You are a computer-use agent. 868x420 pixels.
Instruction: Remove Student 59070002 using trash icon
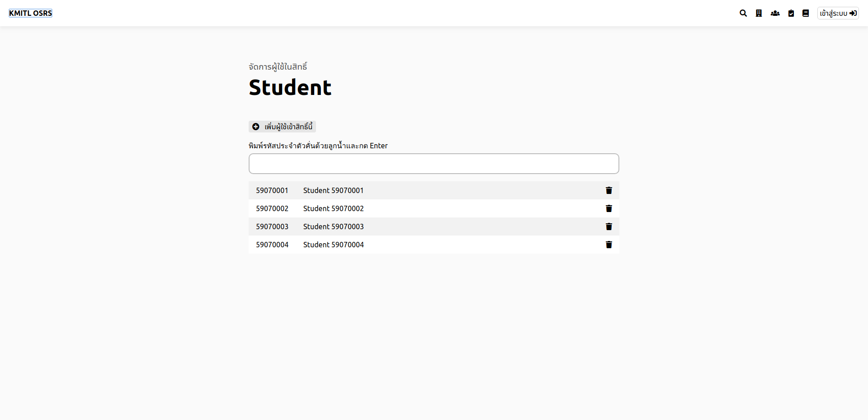point(609,208)
